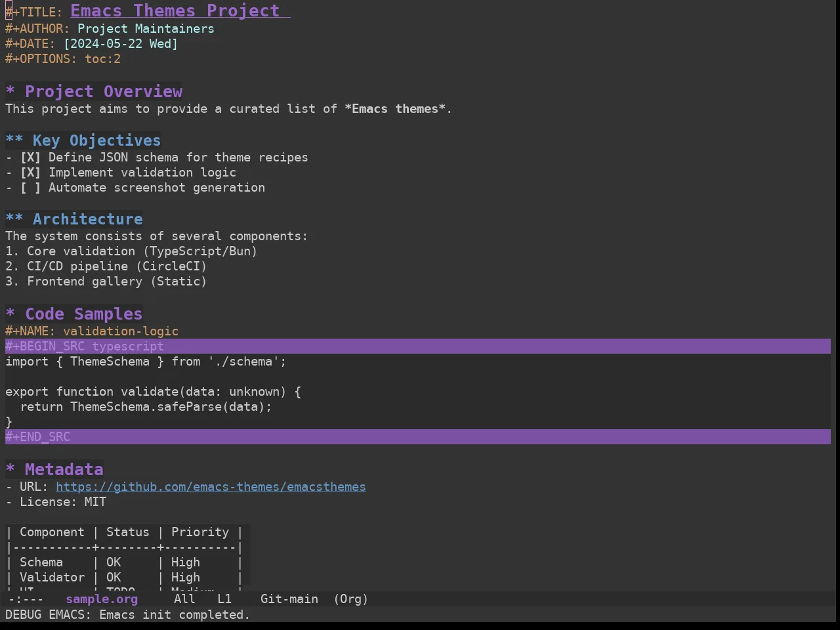This screenshot has width=840, height=630.
Task: Click the bold Emacs themes text
Action: point(395,109)
